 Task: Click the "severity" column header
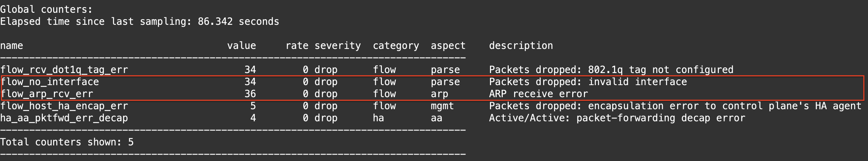coord(337,46)
